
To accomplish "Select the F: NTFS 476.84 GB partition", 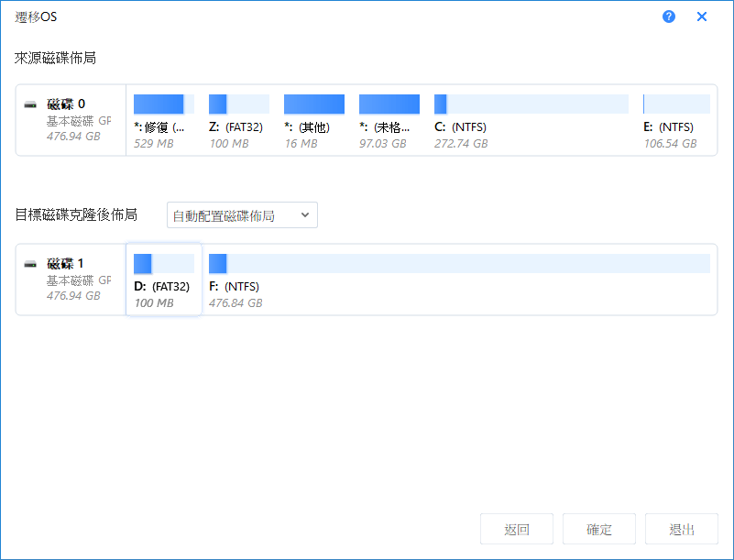I will (458, 280).
